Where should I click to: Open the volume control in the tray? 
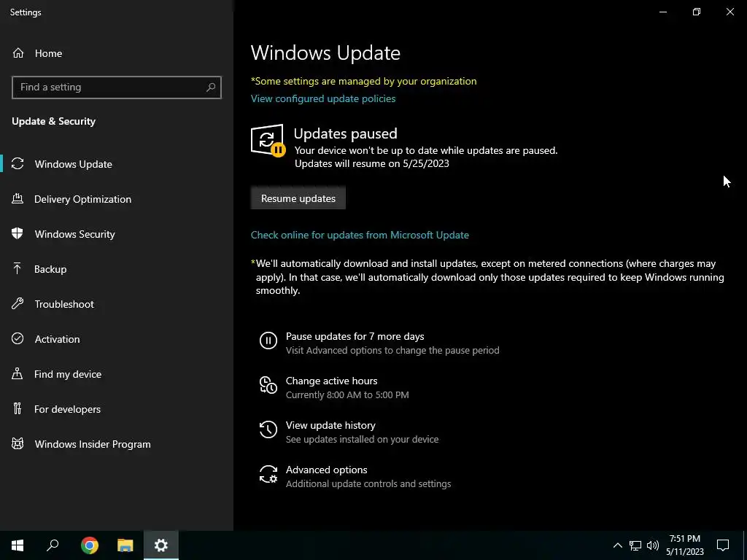tap(653, 545)
